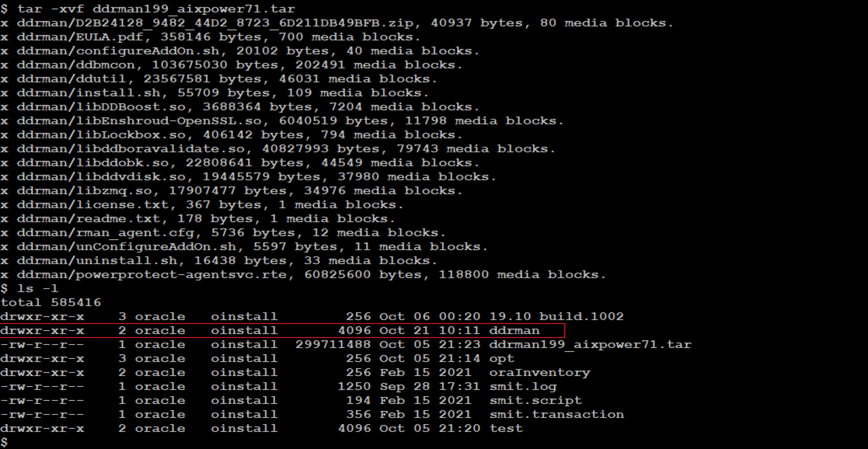Click the smit.transaction file name
Viewport: 868px width, 449px height.
[x=556, y=414]
